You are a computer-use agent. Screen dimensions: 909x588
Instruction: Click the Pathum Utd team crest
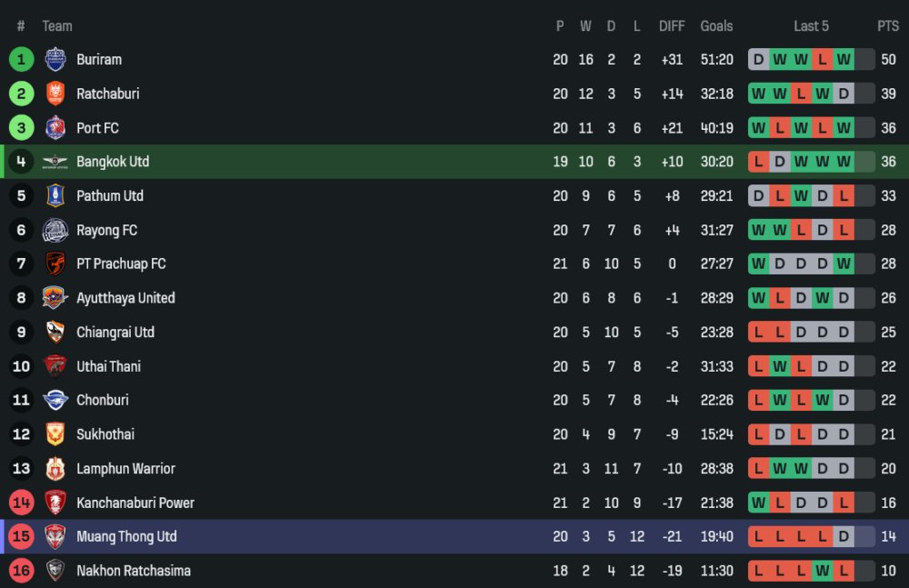click(55, 196)
